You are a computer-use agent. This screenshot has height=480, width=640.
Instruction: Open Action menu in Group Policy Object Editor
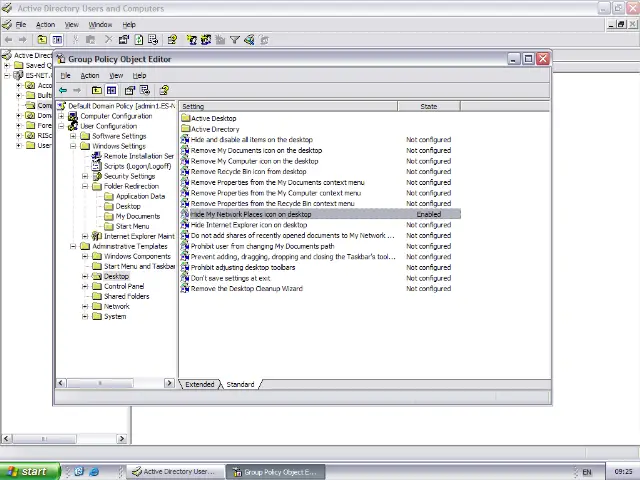[x=90, y=76]
